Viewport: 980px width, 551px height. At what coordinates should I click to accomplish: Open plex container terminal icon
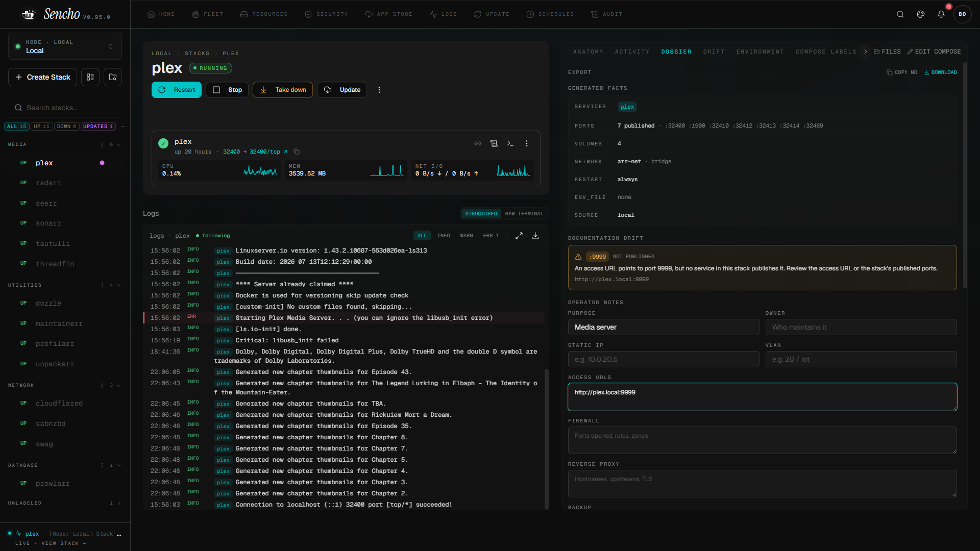[x=510, y=143]
